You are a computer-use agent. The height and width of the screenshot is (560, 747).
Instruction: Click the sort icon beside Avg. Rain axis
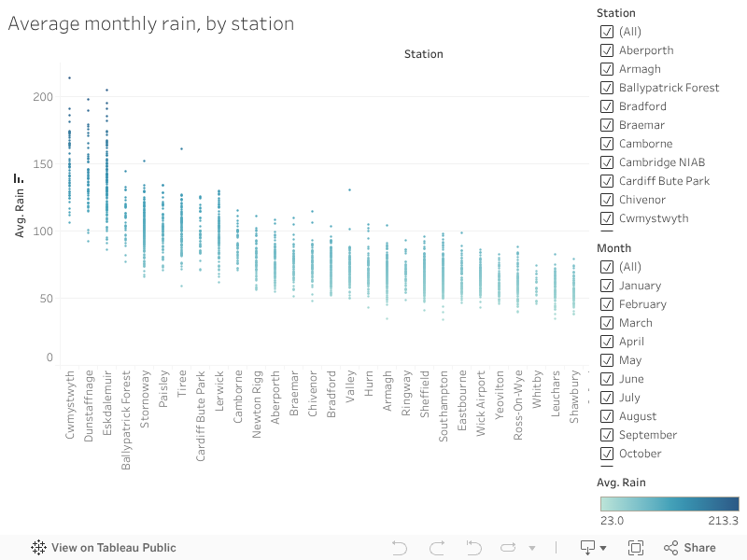(19, 178)
